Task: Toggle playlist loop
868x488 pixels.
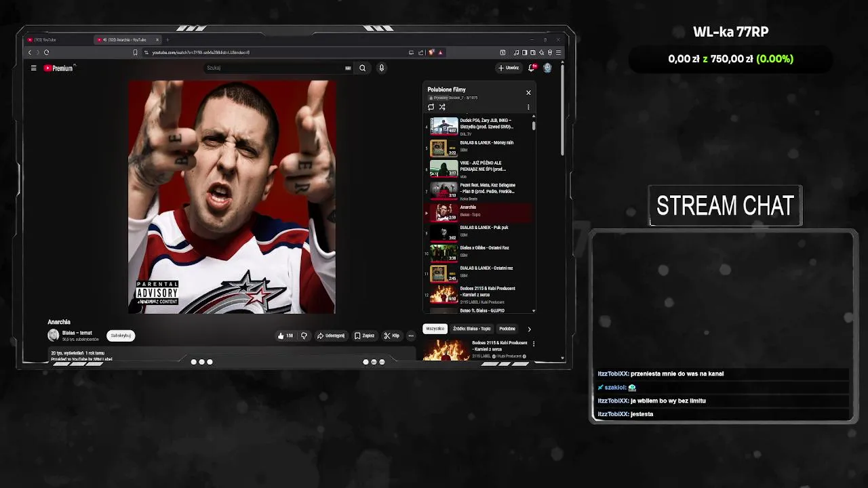Action: [431, 107]
